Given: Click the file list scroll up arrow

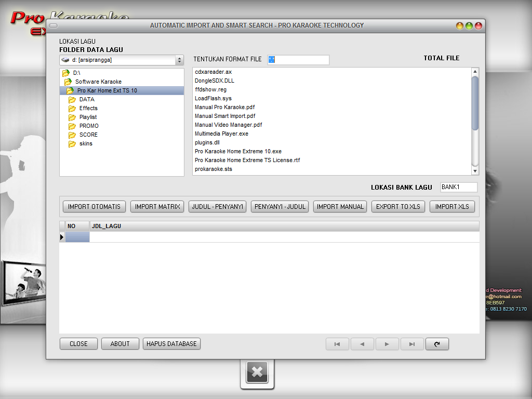Looking at the screenshot, I should point(475,72).
